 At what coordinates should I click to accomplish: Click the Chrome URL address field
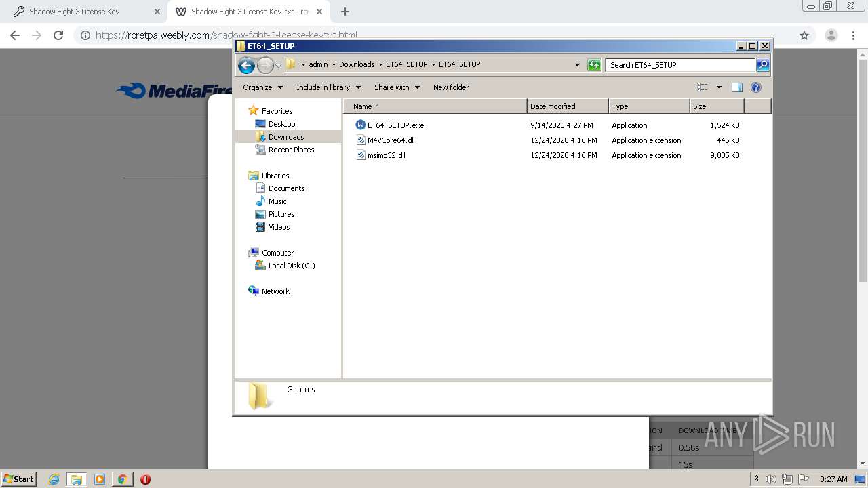point(434,35)
